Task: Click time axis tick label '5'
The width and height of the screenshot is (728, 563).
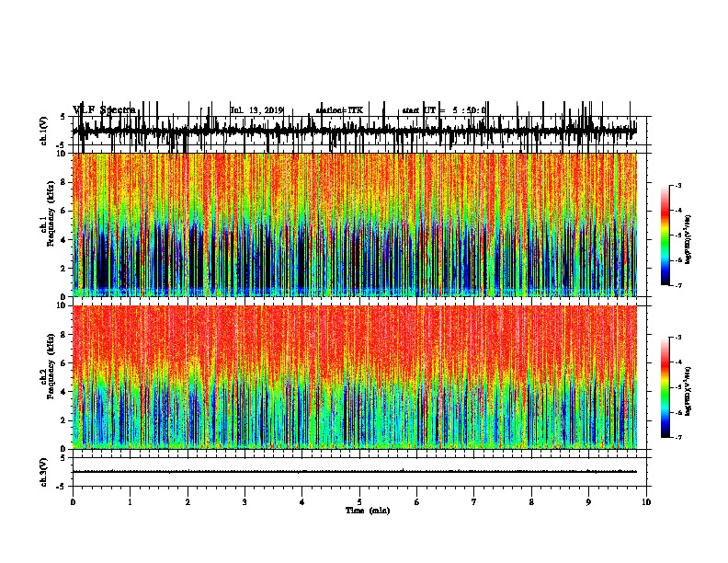Action: click(359, 502)
